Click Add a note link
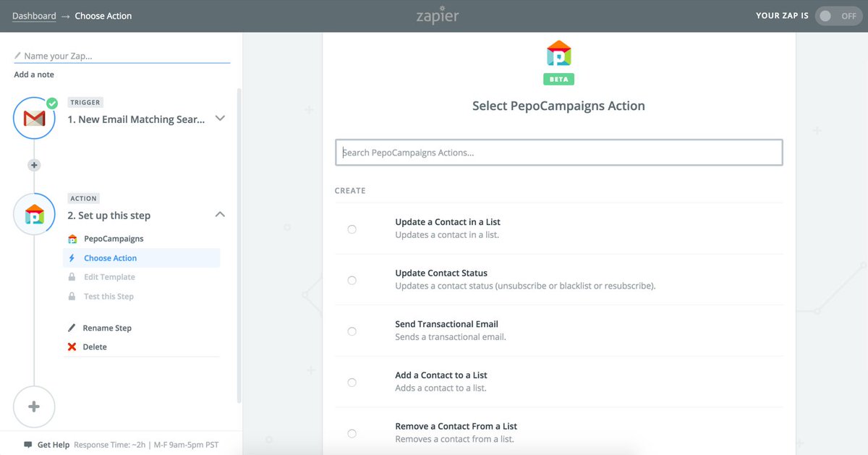868x455 pixels. pos(34,75)
